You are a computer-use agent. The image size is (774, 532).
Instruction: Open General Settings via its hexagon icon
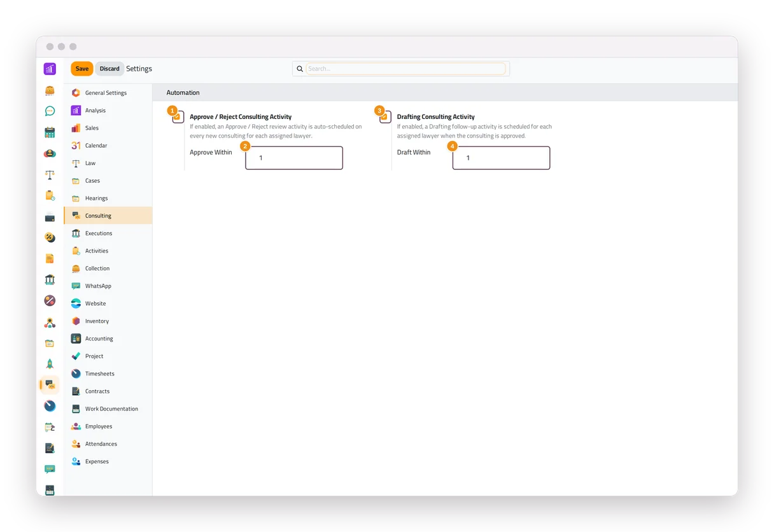(76, 93)
